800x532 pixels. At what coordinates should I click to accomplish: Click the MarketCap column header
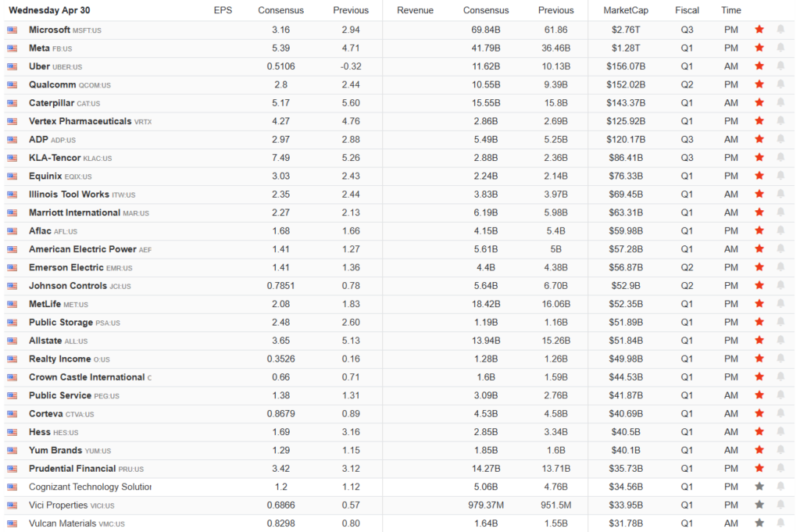click(x=625, y=10)
